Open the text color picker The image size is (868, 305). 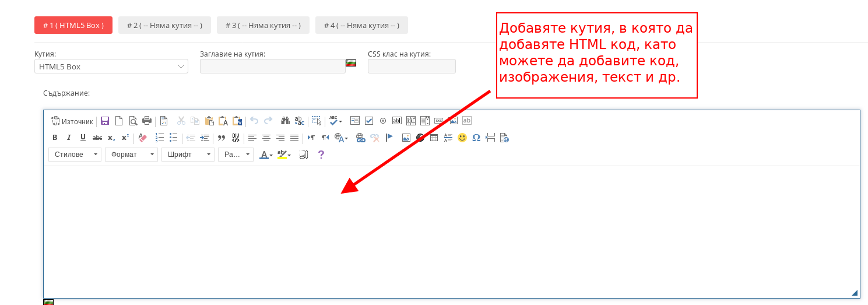point(266,155)
